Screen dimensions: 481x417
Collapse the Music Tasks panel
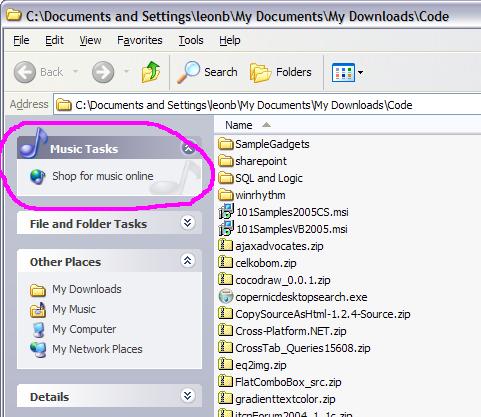188,147
